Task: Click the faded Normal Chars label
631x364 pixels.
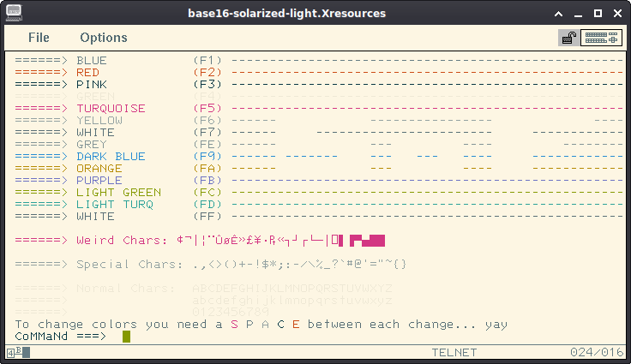Action: 125,289
